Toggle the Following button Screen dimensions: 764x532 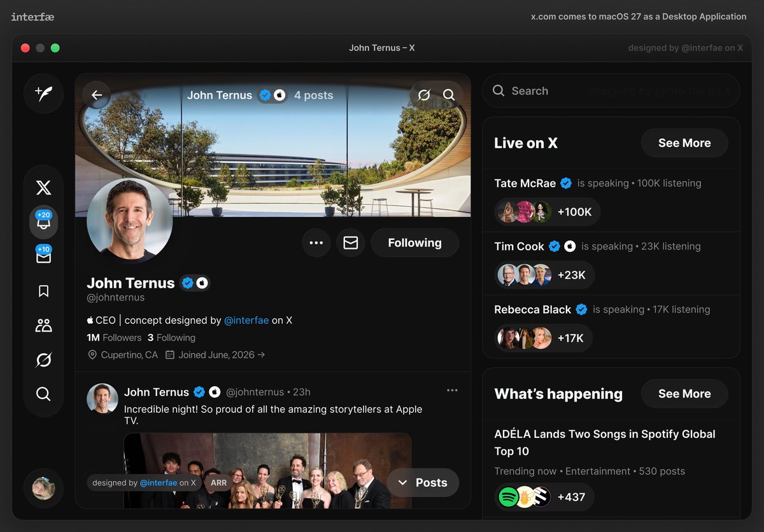tap(414, 242)
